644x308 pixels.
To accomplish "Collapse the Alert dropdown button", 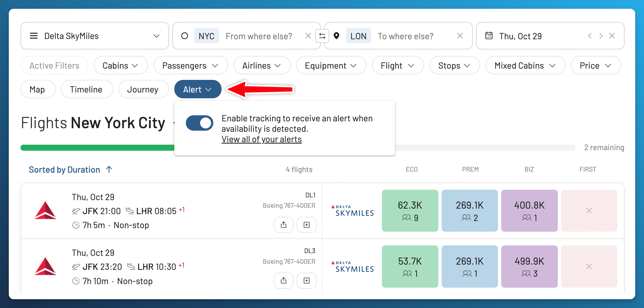I will (198, 89).
